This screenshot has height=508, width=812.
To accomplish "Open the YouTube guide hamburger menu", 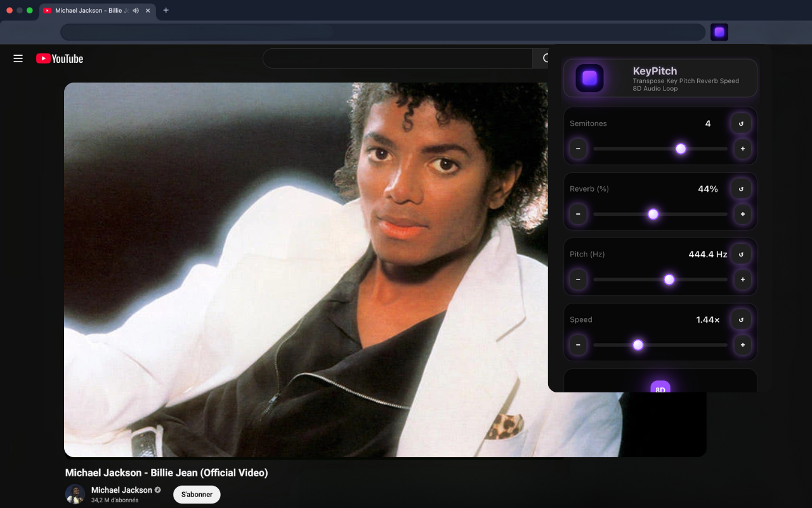I will [x=18, y=58].
